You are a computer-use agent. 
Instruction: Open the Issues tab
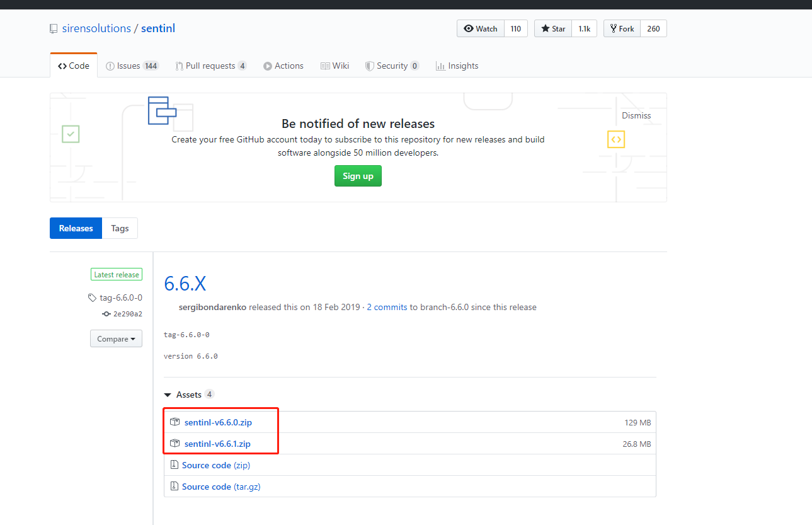tap(132, 66)
